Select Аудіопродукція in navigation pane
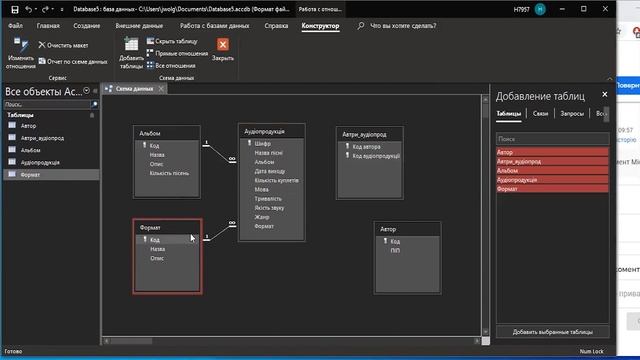This screenshot has width=640, height=360. pyautogui.click(x=51, y=162)
